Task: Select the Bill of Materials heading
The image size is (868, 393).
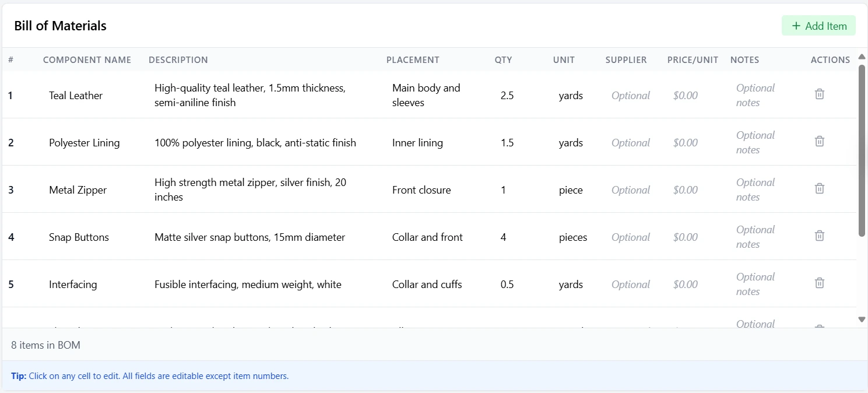Action: coord(60,26)
